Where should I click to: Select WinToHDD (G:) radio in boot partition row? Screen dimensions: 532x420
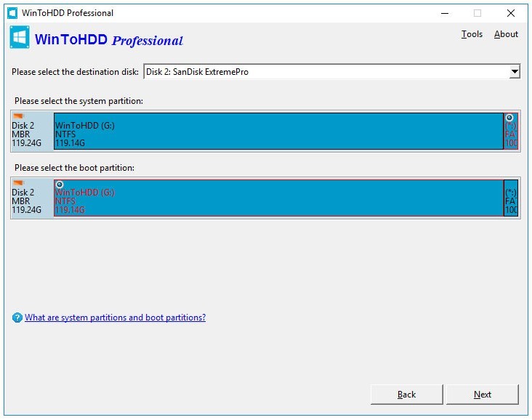(x=60, y=185)
